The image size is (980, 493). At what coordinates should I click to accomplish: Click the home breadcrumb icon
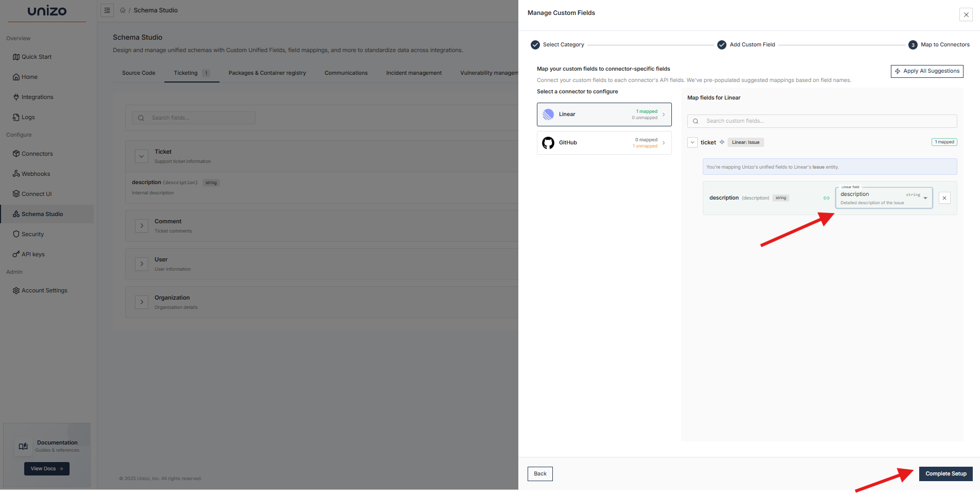point(123,10)
